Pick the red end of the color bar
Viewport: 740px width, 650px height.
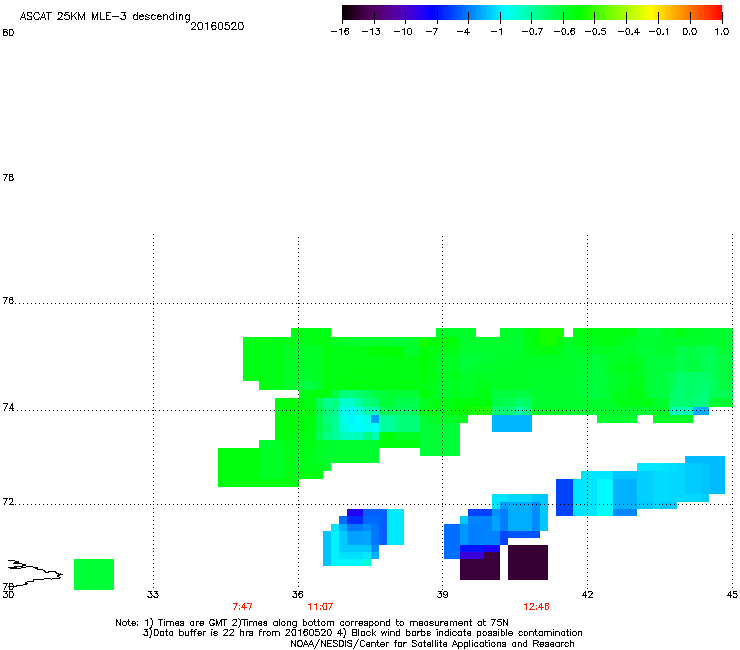(716, 13)
